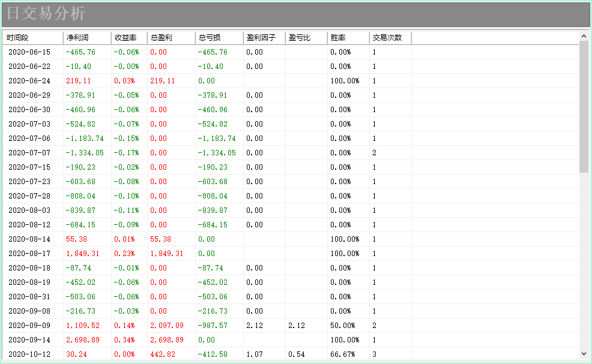This screenshot has height=364, width=592.
Task: Click the 总亏损 column header
Action: 219,38
